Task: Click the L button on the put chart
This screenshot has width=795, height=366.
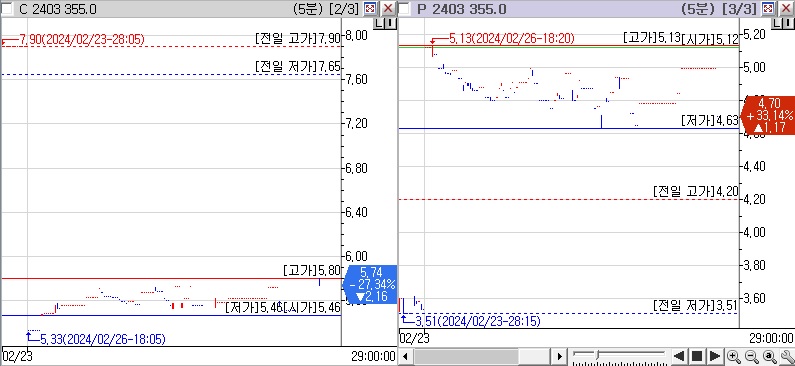Action: pos(777,23)
